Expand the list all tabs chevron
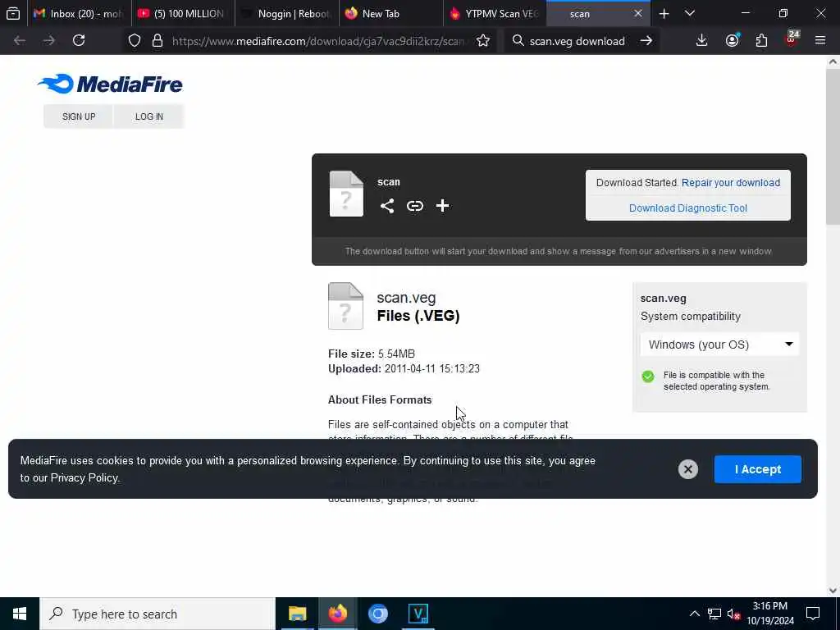The width and height of the screenshot is (840, 630). [x=690, y=13]
